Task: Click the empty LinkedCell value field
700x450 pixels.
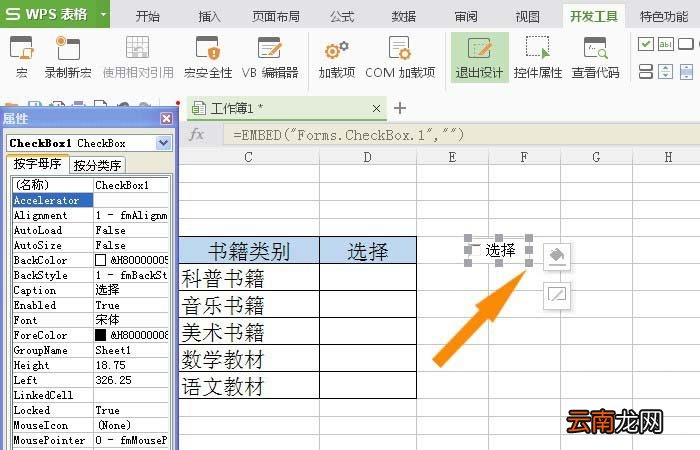Action: (x=131, y=395)
